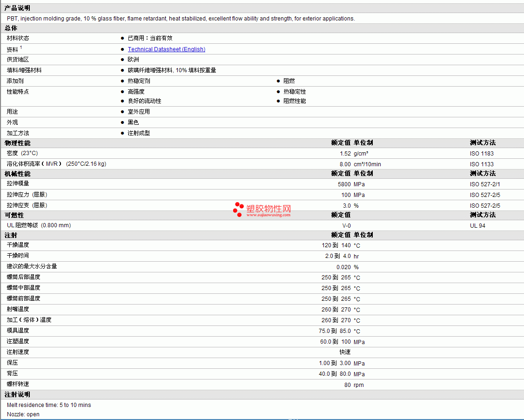Click the 螺筒前部温度 row label
This screenshot has width=524, height=420.
tap(23, 298)
